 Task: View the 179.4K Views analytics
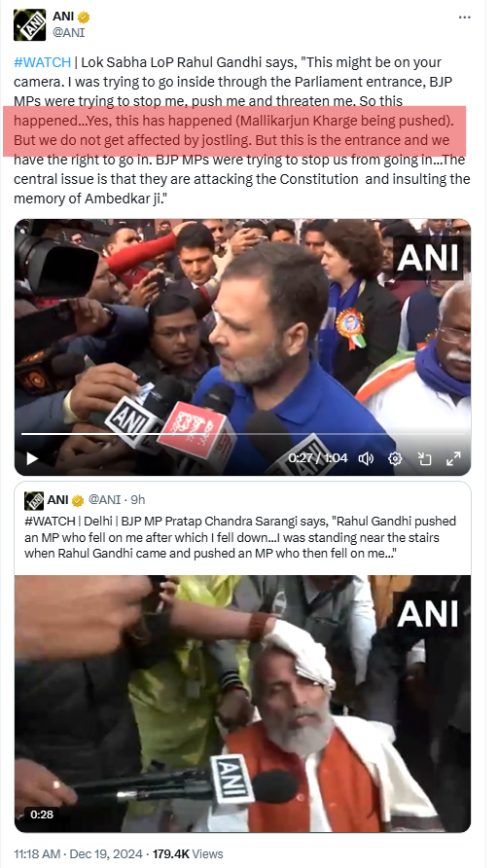coord(188,853)
